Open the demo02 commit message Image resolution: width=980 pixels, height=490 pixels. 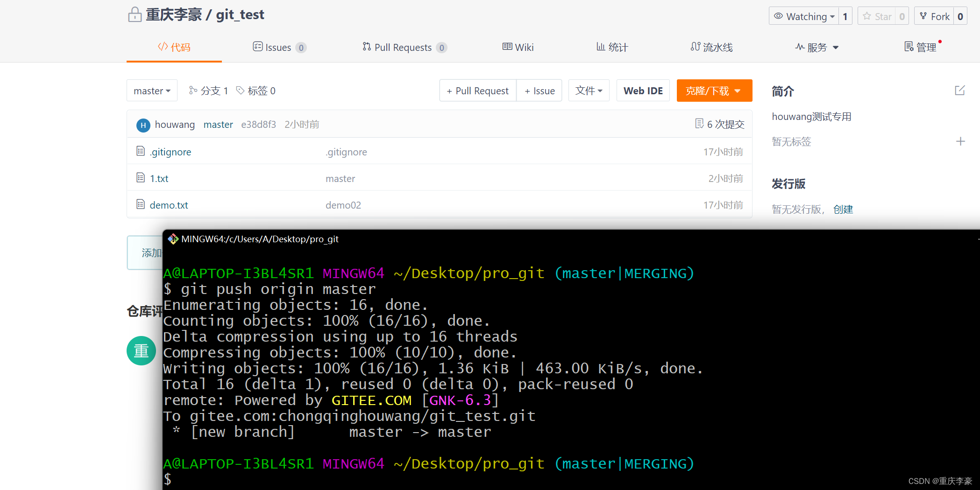343,205
